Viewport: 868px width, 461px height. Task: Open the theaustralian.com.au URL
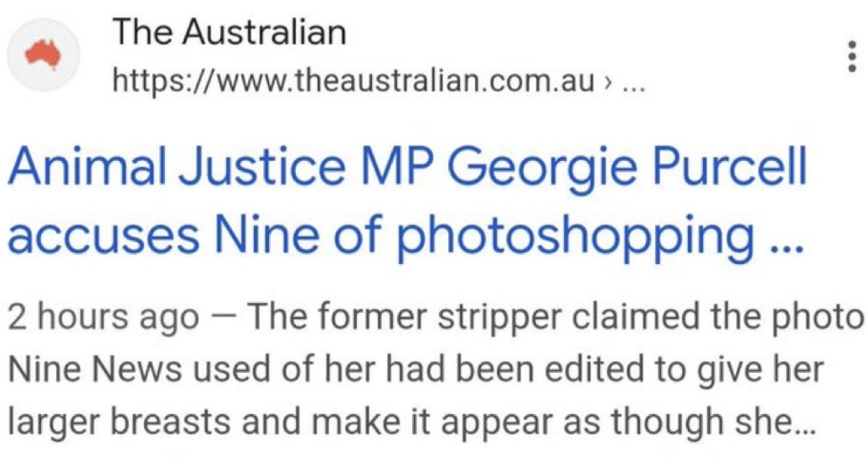354,82
